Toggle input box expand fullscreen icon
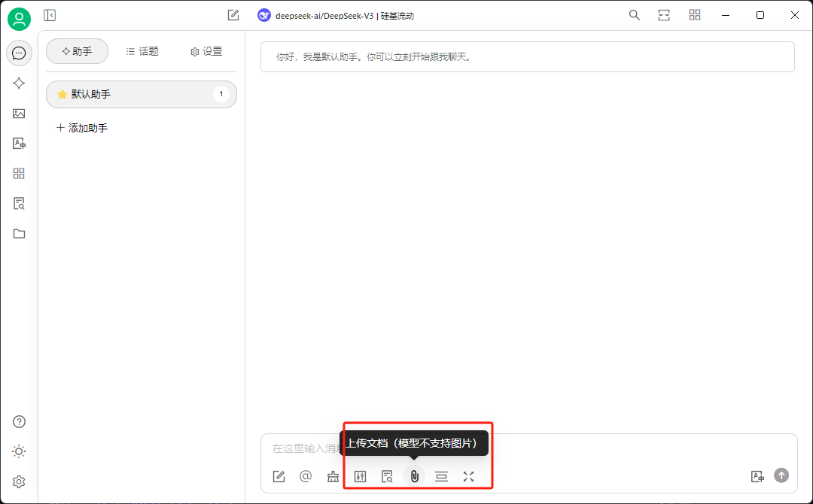 click(469, 477)
